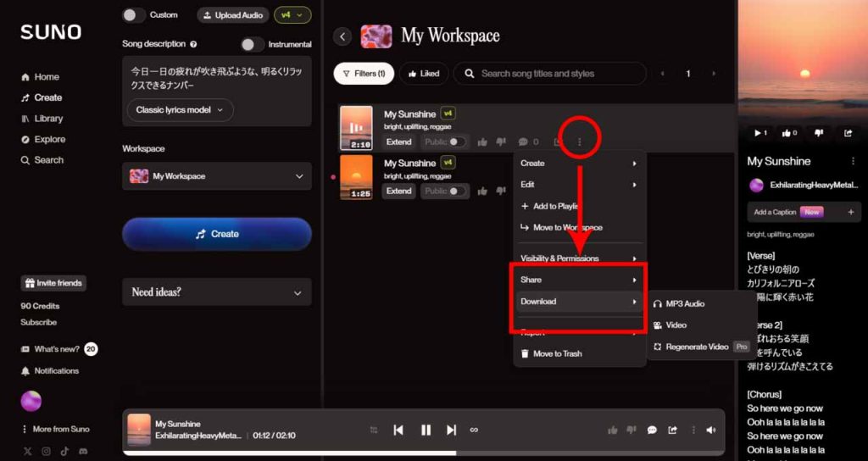This screenshot has height=461, width=868.
Task: Like the 2:10 My Sunshine song
Action: click(x=482, y=142)
